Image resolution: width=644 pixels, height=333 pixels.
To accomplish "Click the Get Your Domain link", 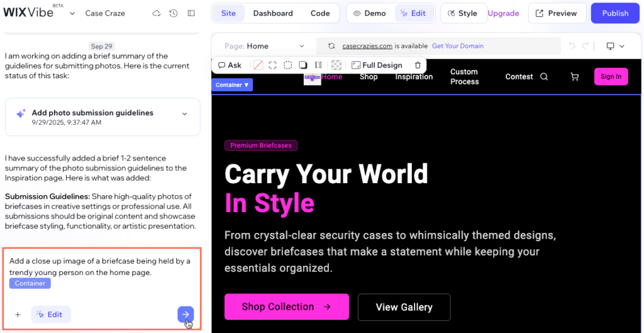I will click(458, 46).
